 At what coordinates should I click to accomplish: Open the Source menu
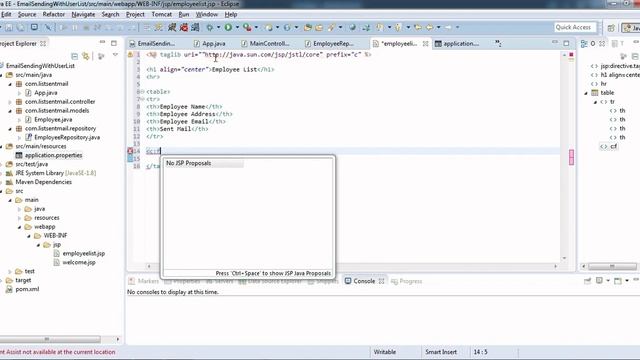(27, 14)
